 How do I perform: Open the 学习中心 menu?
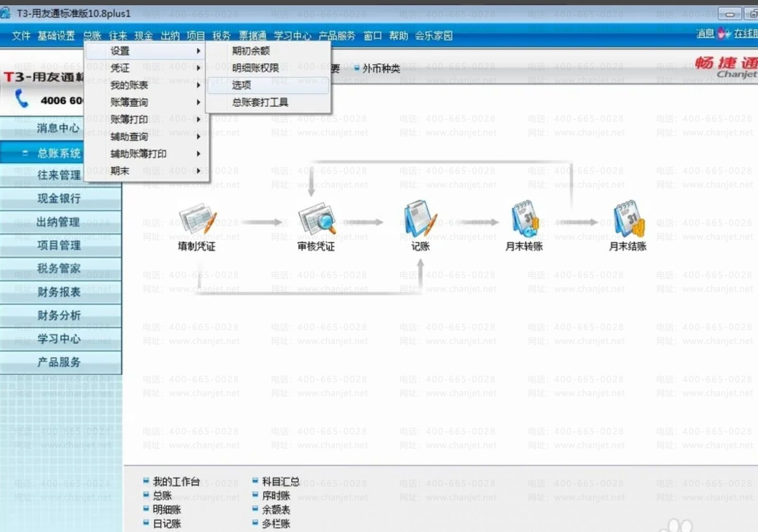293,36
